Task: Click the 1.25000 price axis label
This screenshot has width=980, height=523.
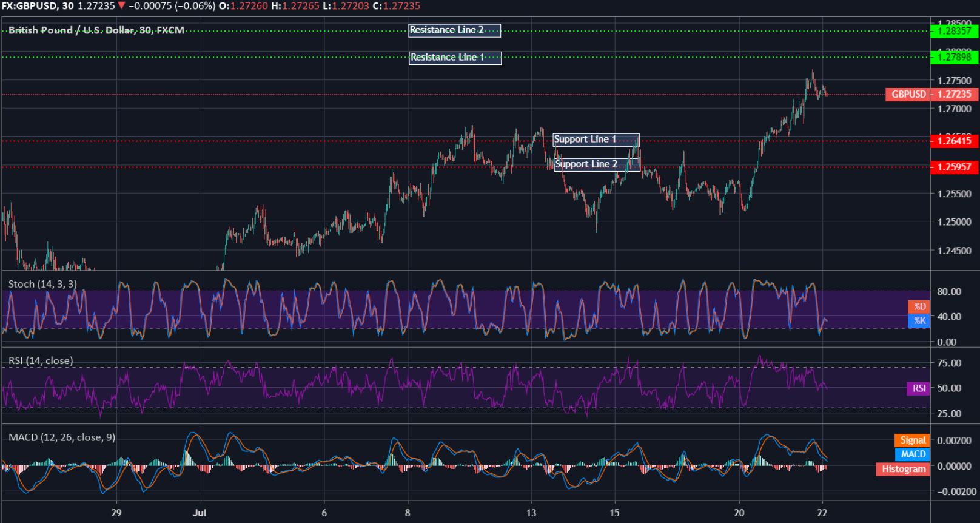Action: coord(954,222)
